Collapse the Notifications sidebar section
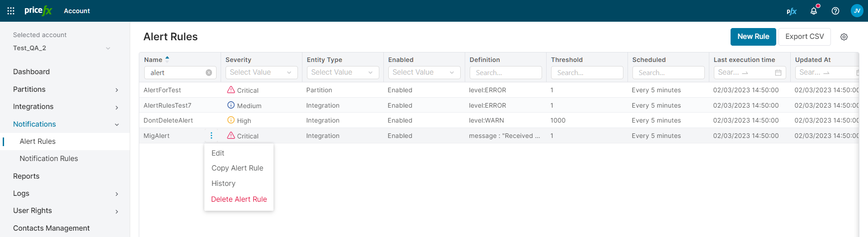Viewport: 868px width, 237px height. (117, 124)
